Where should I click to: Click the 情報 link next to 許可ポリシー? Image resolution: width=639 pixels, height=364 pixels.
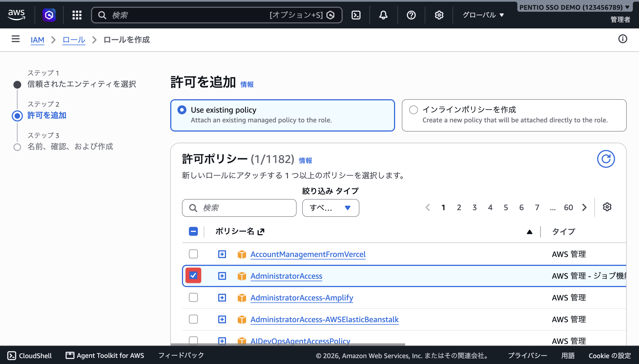[306, 161]
